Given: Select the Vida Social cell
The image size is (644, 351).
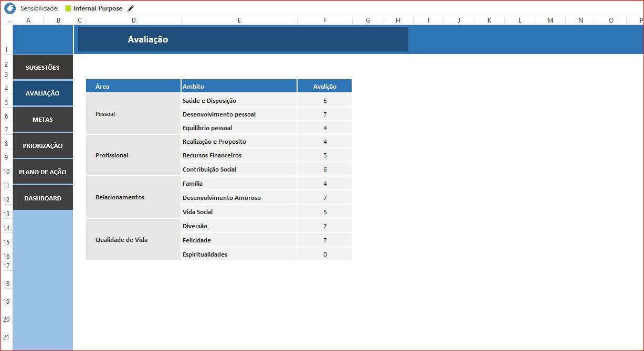Looking at the screenshot, I should (239, 212).
